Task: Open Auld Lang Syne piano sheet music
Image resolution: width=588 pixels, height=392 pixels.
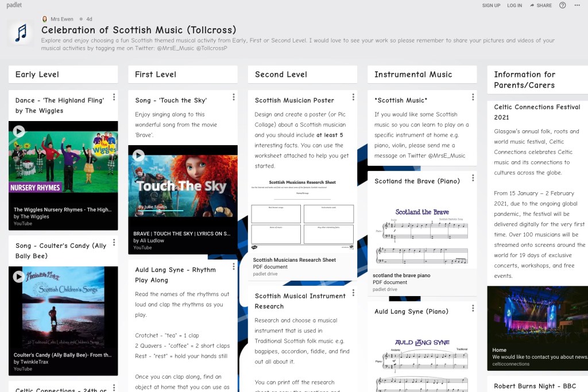Action: click(x=421, y=362)
